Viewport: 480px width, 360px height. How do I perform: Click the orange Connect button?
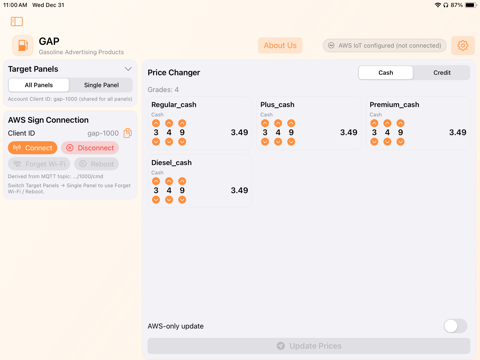point(33,148)
